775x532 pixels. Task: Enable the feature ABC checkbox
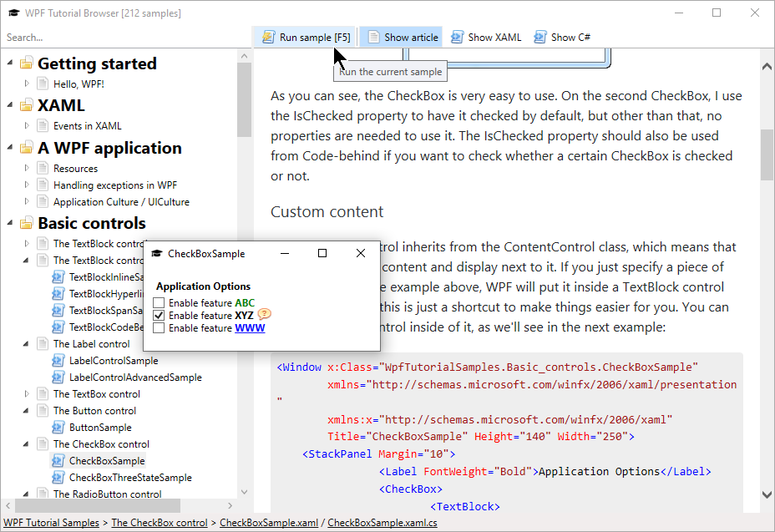(x=160, y=303)
